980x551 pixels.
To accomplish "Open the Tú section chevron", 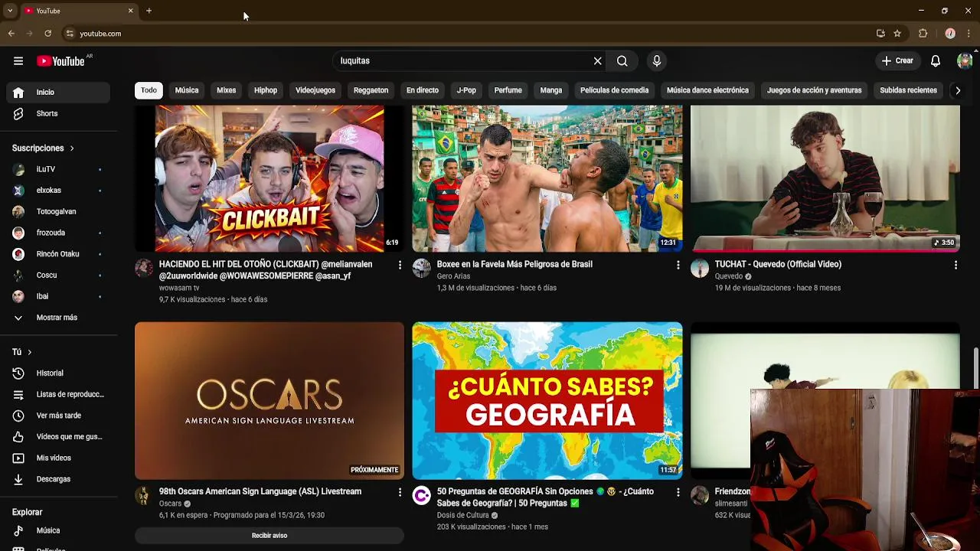I will 29,352.
